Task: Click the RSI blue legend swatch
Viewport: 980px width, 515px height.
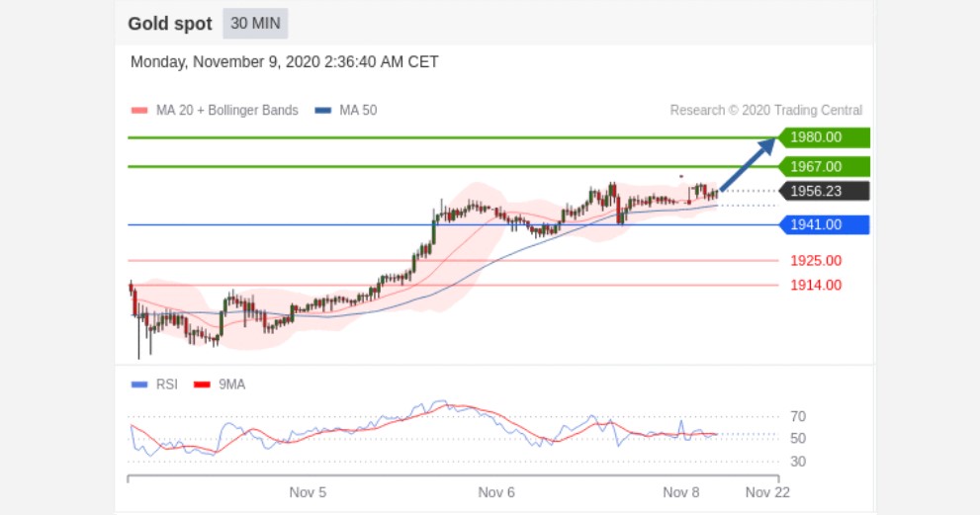Action: pyautogui.click(x=139, y=385)
